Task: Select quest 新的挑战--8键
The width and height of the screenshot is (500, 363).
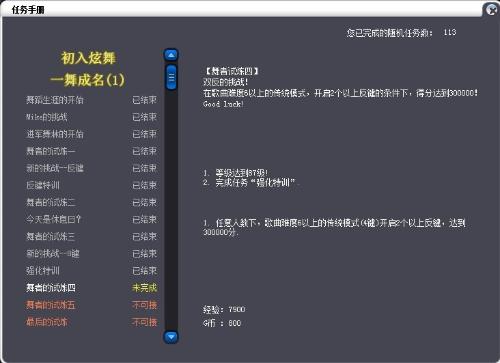Action: coord(53,254)
